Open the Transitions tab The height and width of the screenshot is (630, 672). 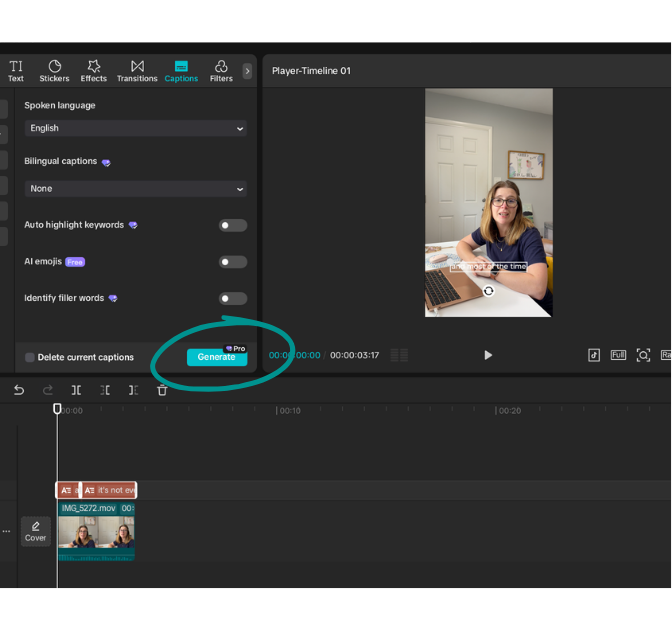click(137, 71)
